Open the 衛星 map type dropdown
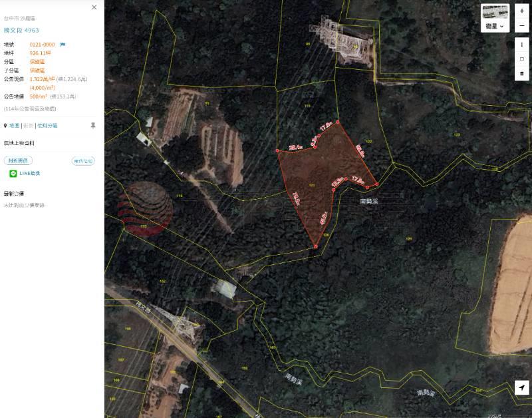The height and width of the screenshot is (418, 532). tap(495, 26)
